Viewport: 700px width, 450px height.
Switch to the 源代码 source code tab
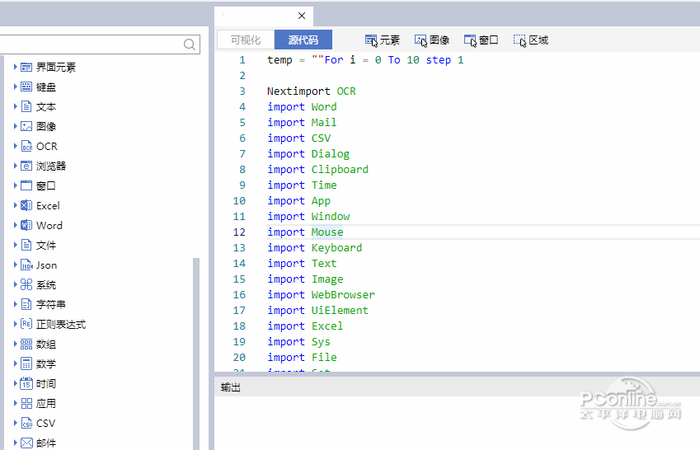click(303, 40)
